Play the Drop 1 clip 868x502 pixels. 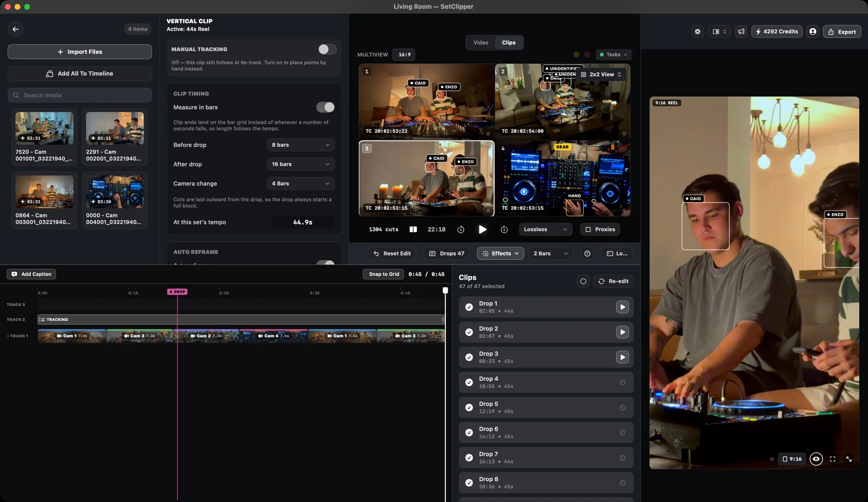622,307
